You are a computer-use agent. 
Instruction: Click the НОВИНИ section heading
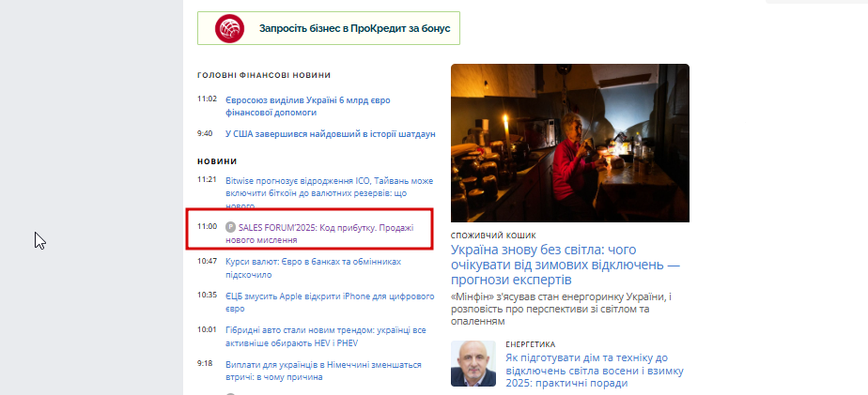pos(217,161)
